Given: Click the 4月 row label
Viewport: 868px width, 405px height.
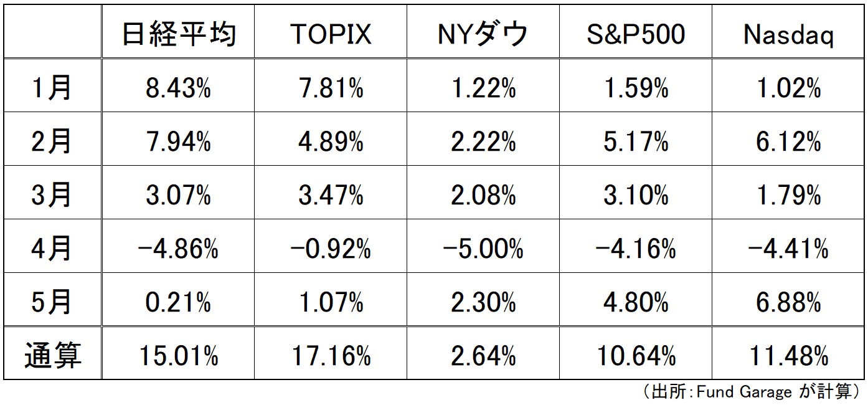Looking at the screenshot, I should 52,250.
